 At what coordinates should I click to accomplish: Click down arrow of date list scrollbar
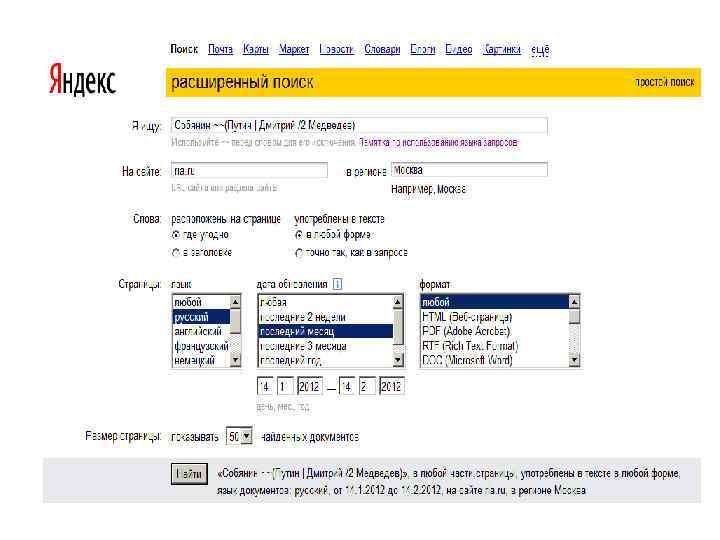(x=398, y=360)
